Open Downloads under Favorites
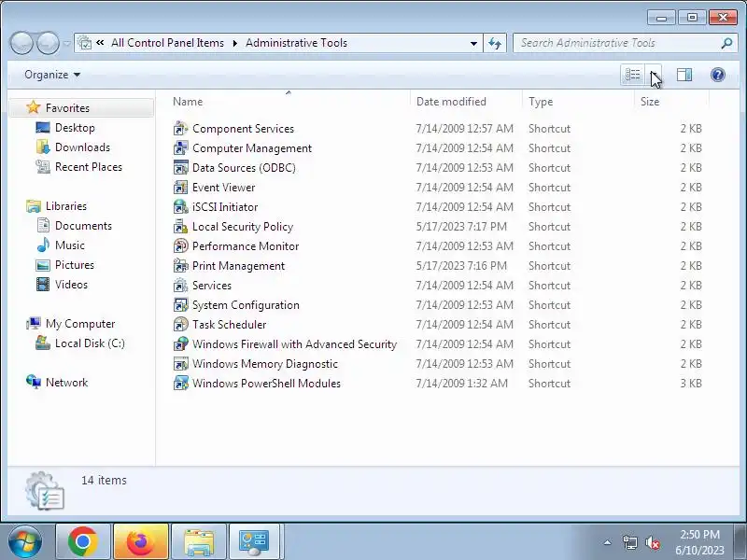 tap(82, 147)
